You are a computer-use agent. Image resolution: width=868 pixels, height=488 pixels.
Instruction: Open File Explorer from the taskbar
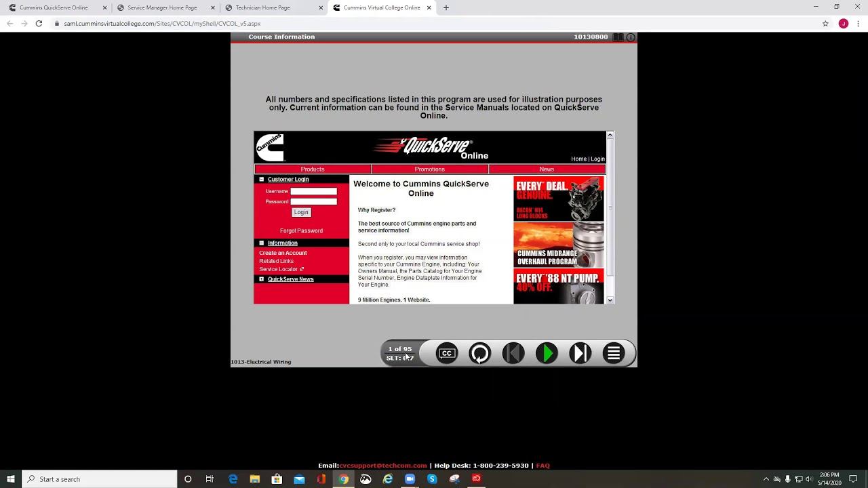(x=255, y=479)
